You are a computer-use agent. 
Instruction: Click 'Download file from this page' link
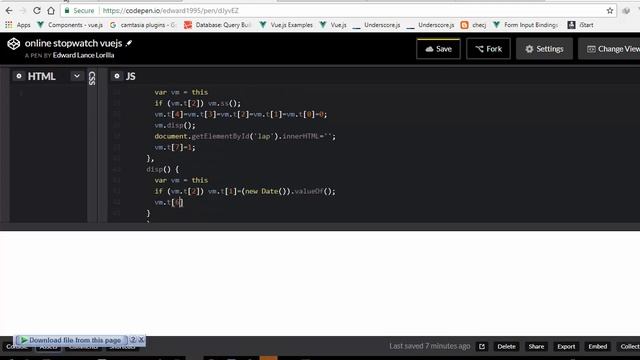[75, 340]
